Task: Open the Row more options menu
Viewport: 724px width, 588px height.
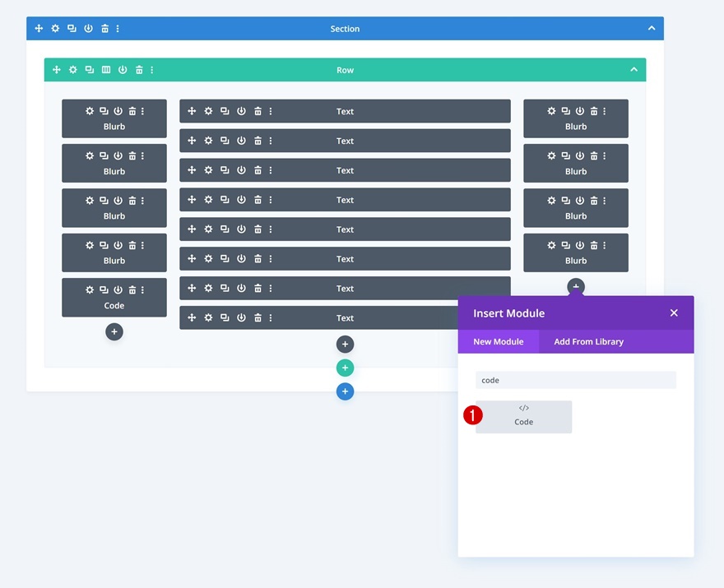Action: [152, 70]
